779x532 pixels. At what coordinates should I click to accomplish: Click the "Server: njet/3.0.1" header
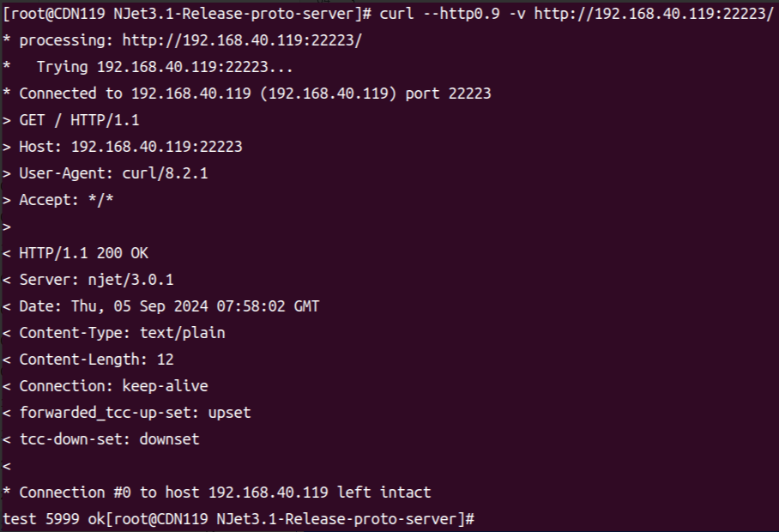point(96,280)
